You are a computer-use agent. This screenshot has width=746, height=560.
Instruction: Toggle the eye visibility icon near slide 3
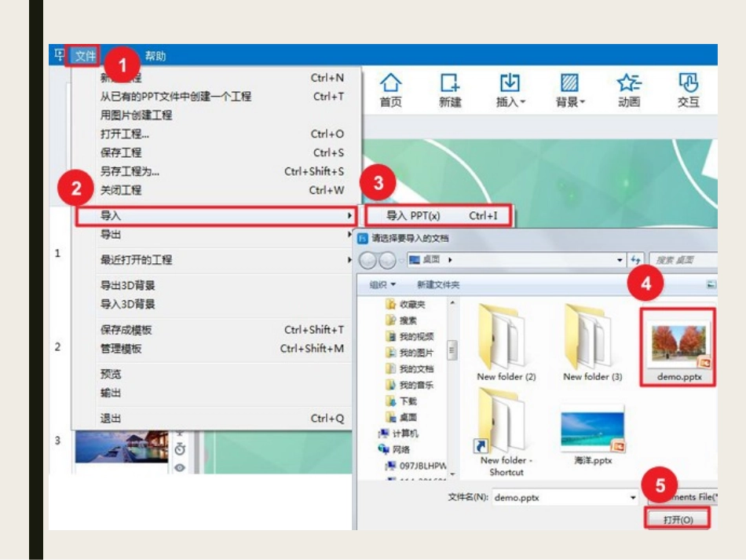pos(180,467)
